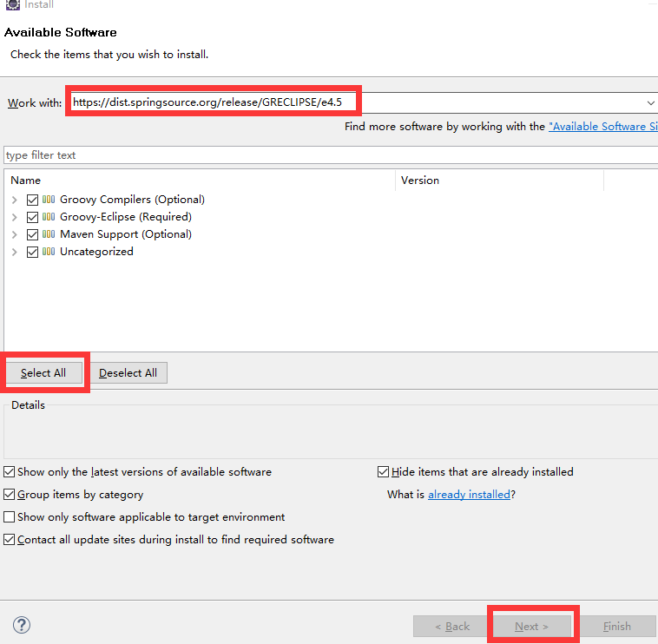The width and height of the screenshot is (658, 644).
Task: Uncheck the Uncategorized checkbox
Action: pos(32,252)
